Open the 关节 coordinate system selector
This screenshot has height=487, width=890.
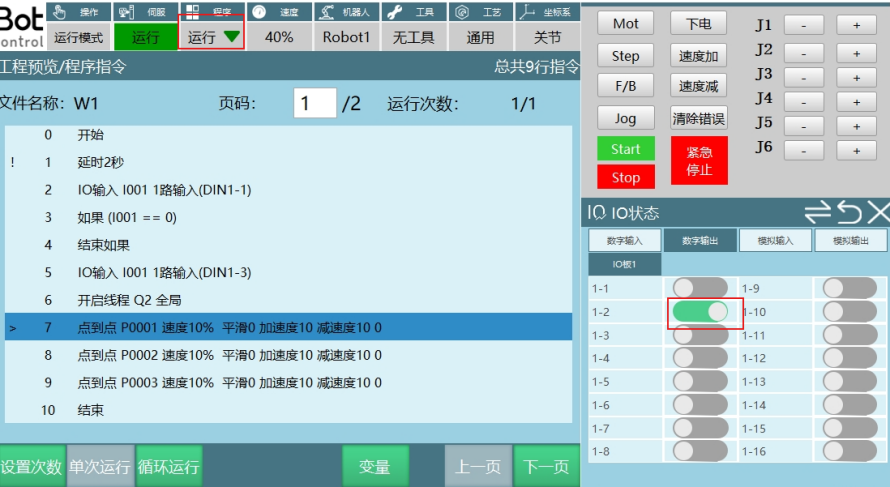(547, 37)
